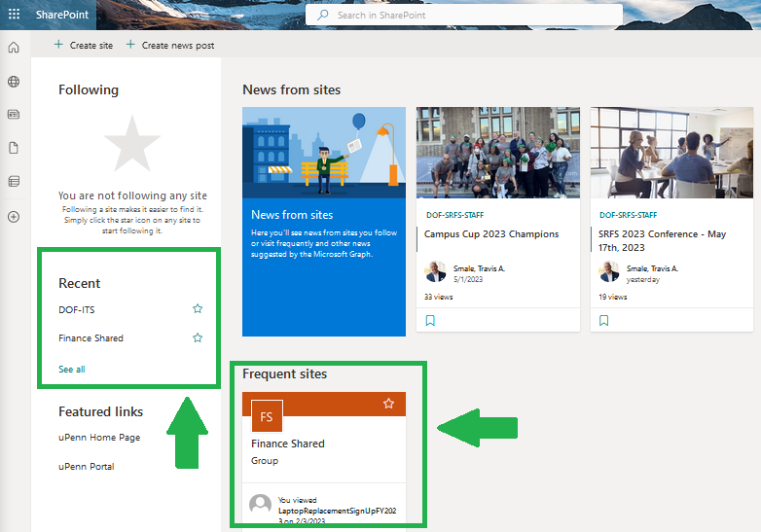Viewport: 761px width, 532px height.
Task: Click the SharePoint header title
Action: [x=62, y=15]
